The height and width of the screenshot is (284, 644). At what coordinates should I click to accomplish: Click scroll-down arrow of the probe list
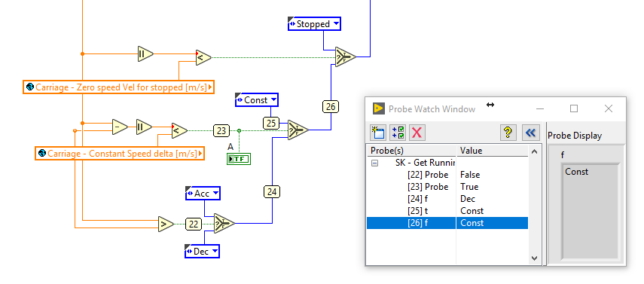[534, 258]
